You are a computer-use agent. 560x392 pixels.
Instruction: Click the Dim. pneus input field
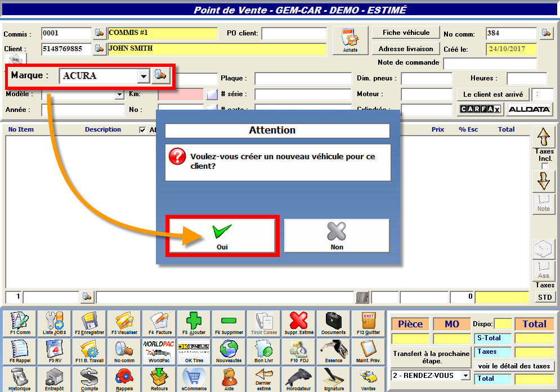pos(427,79)
